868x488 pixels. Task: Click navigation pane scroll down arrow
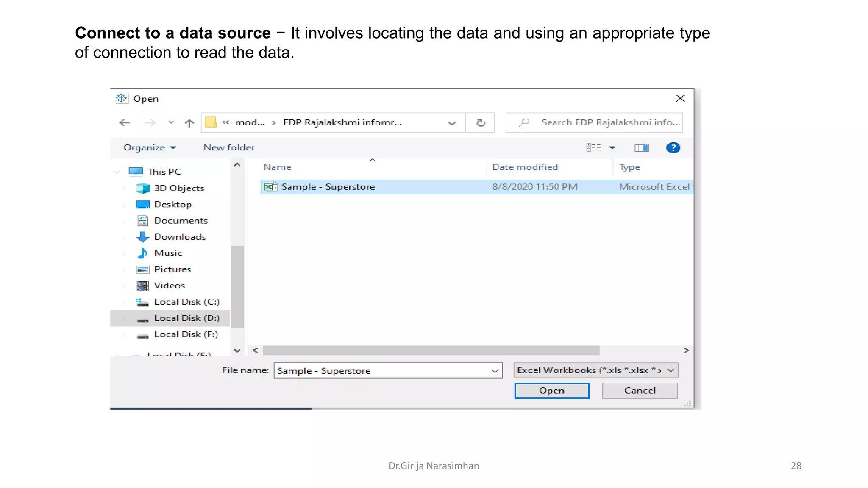(237, 351)
